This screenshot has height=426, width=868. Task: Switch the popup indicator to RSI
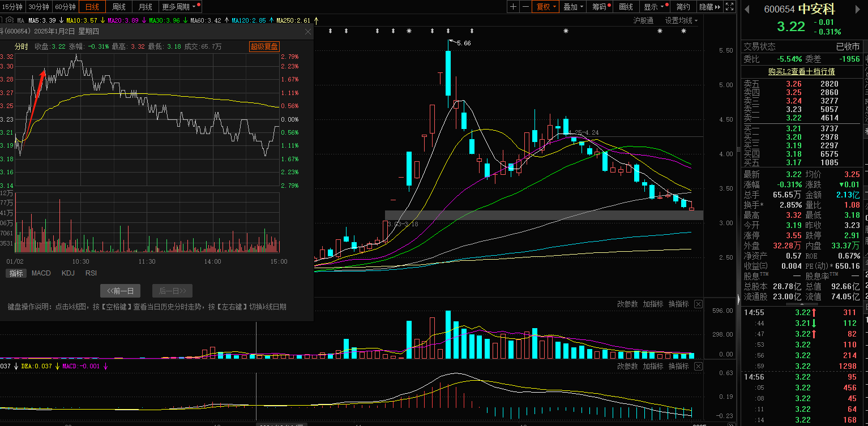pos(91,273)
